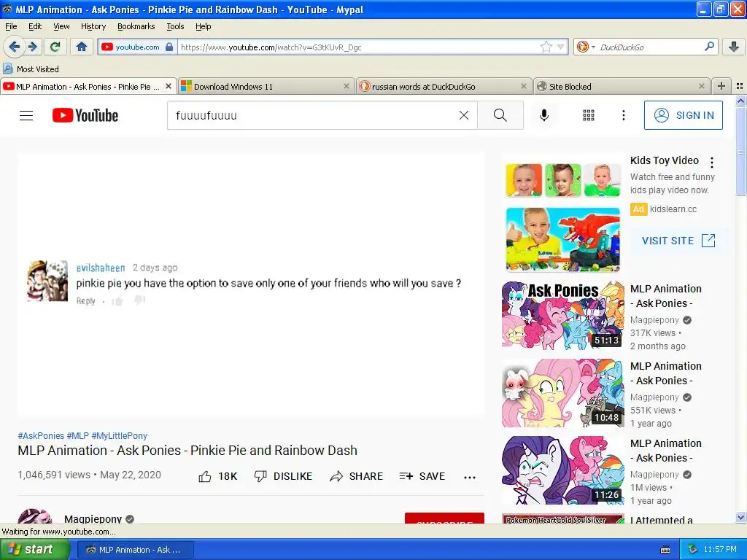747x560 pixels.
Task: Open the 11:26 Ask Ponies video thumbnail
Action: pos(562,470)
